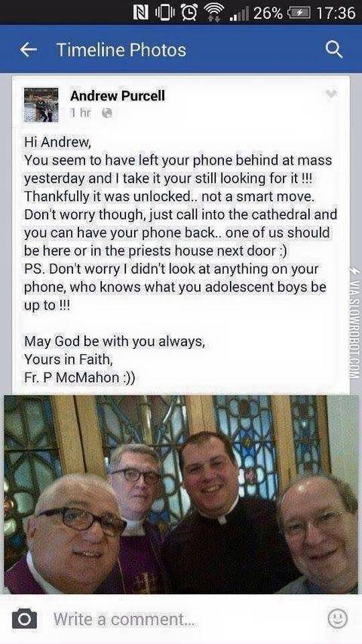Tap the camera icon beside comment box

pyautogui.click(x=24, y=618)
